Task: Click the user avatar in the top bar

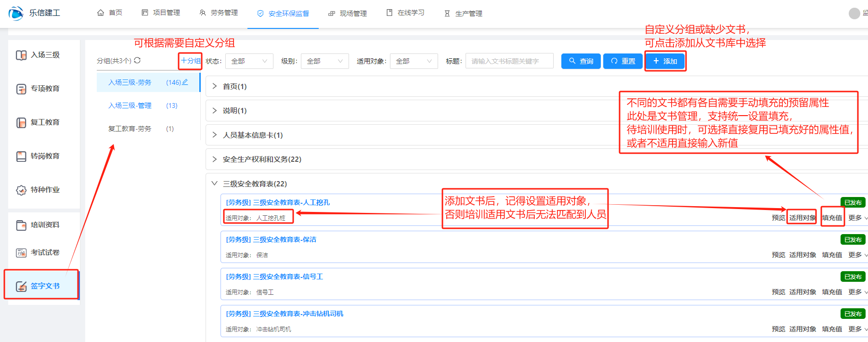Action: pos(854,13)
